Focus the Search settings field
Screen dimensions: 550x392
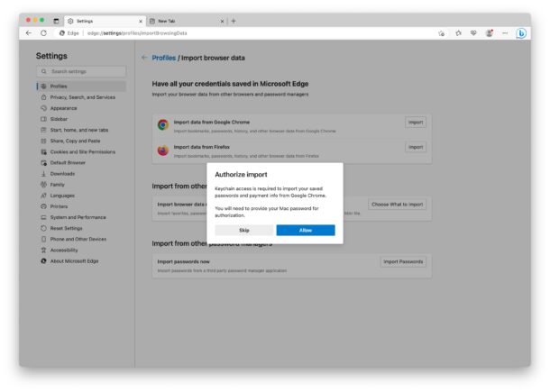point(81,71)
